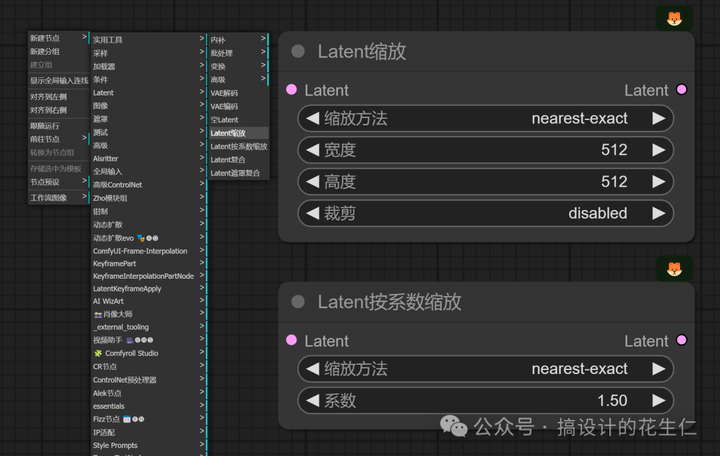Screen dimensions: 720x456
Task: Choose 显示全局输入连线 menu entry
Action: tap(58, 80)
